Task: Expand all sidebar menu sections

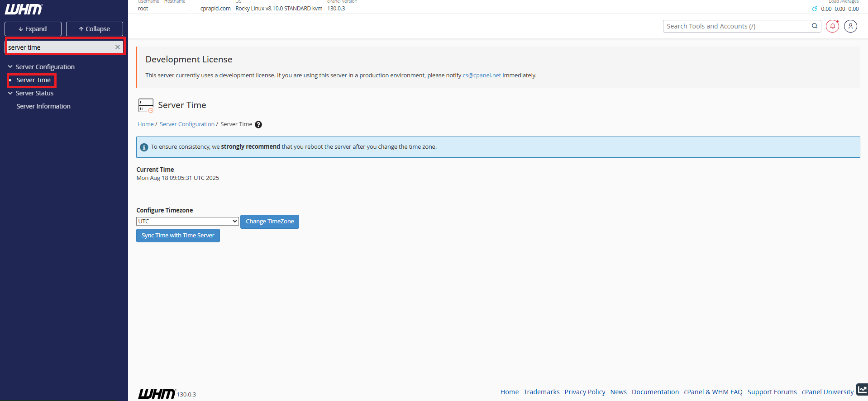Action: click(33, 29)
